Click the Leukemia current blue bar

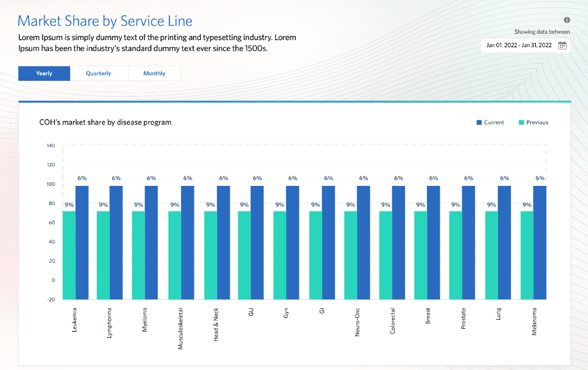tap(82, 243)
